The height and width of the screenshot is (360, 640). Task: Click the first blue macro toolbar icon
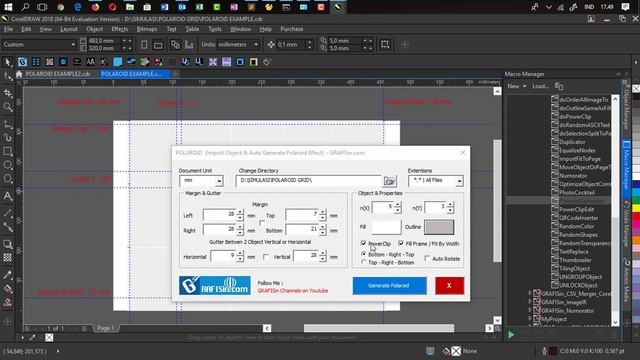(x=22, y=62)
